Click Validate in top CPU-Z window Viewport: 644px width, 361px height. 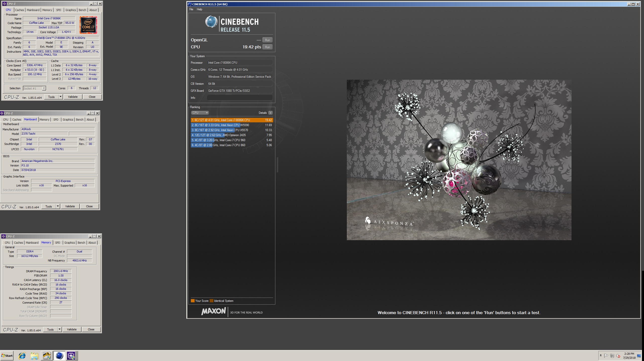point(73,97)
